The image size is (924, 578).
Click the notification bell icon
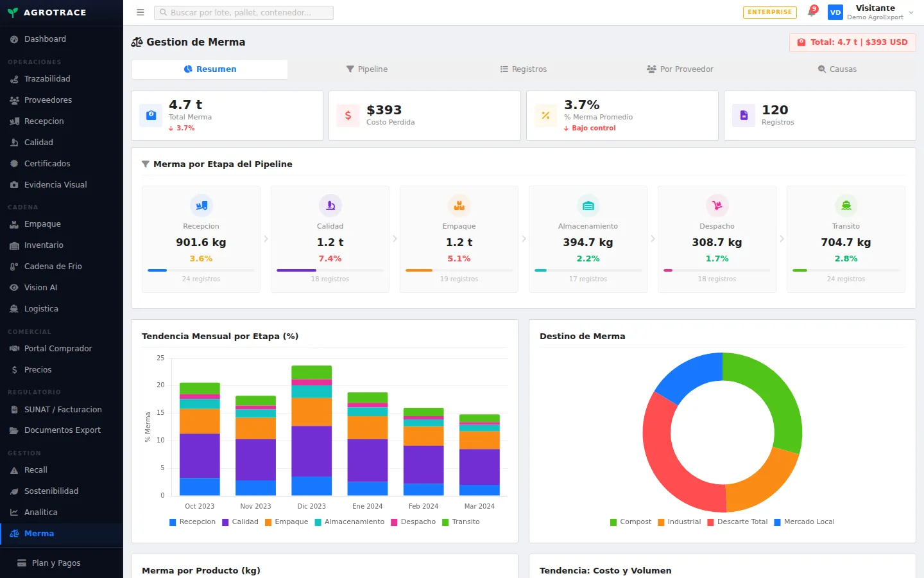pos(812,12)
